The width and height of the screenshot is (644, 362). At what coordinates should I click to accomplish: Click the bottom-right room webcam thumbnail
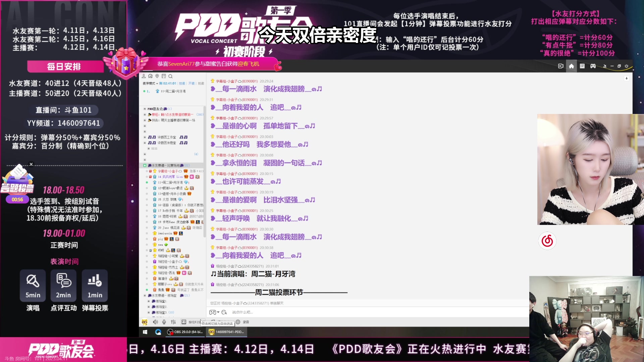[x=586, y=319]
